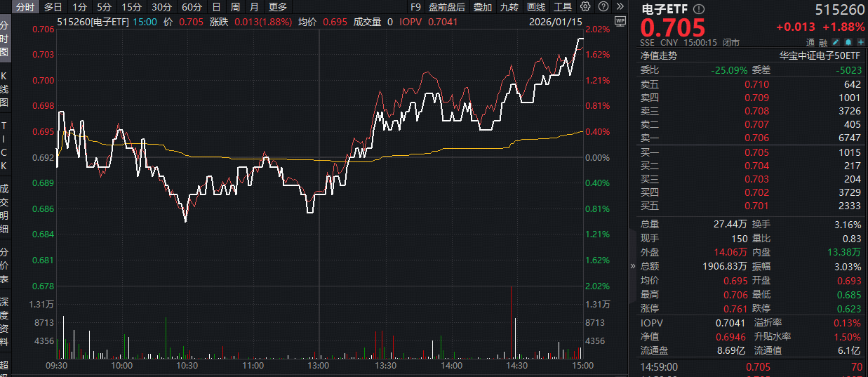Switch to the 5分 period tab

(x=104, y=7)
